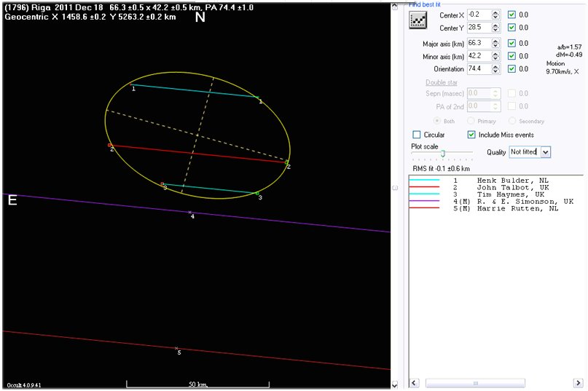Click the left arrow of observer list scrollbar
This screenshot has height=391, width=588.
coord(414,383)
